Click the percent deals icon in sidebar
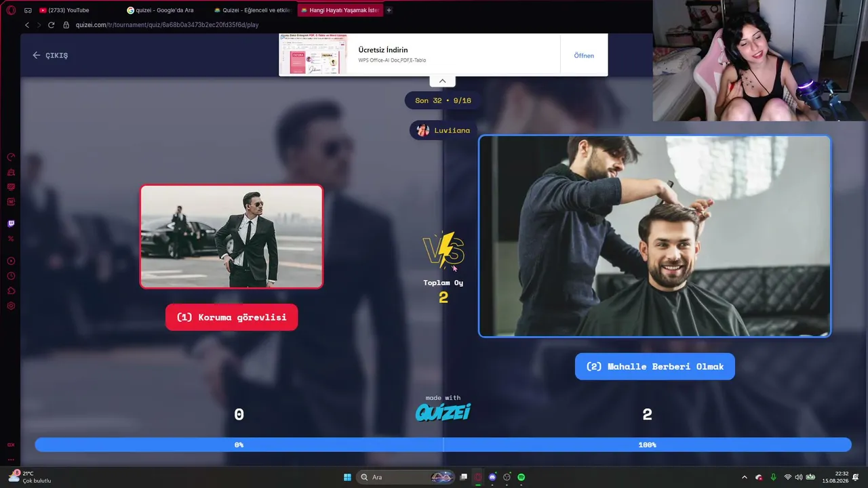This screenshot has width=868, height=488. pyautogui.click(x=11, y=239)
